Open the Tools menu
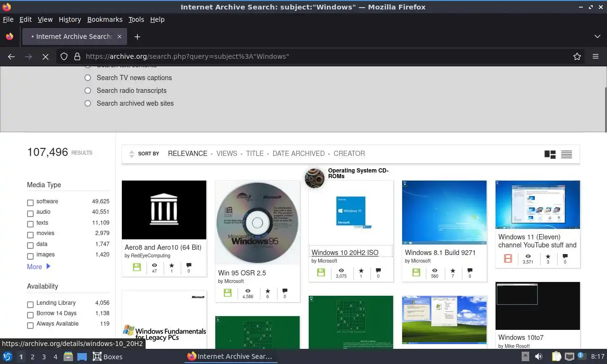 click(136, 19)
